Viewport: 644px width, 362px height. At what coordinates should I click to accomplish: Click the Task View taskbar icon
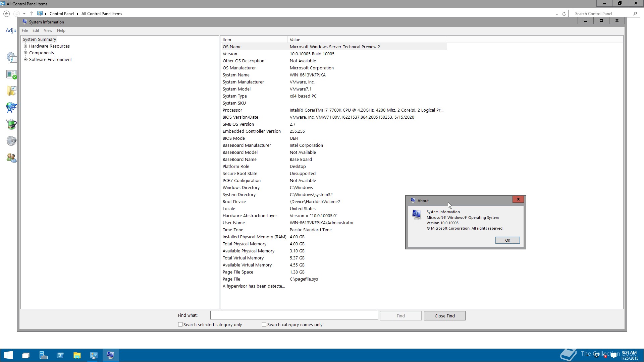[26, 355]
